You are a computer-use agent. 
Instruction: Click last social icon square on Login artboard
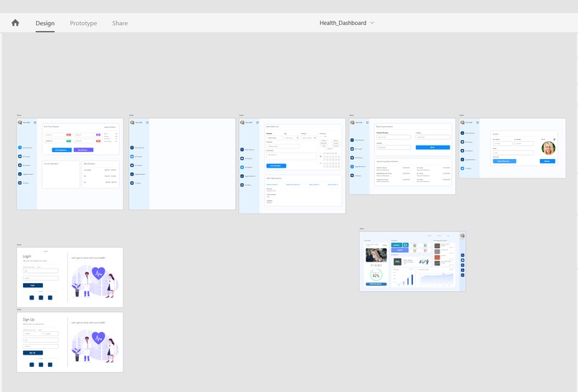point(50,297)
